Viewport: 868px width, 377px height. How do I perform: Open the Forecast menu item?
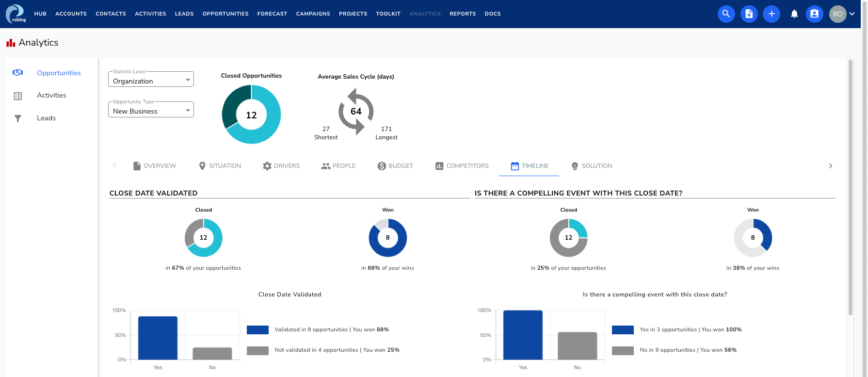coord(272,14)
